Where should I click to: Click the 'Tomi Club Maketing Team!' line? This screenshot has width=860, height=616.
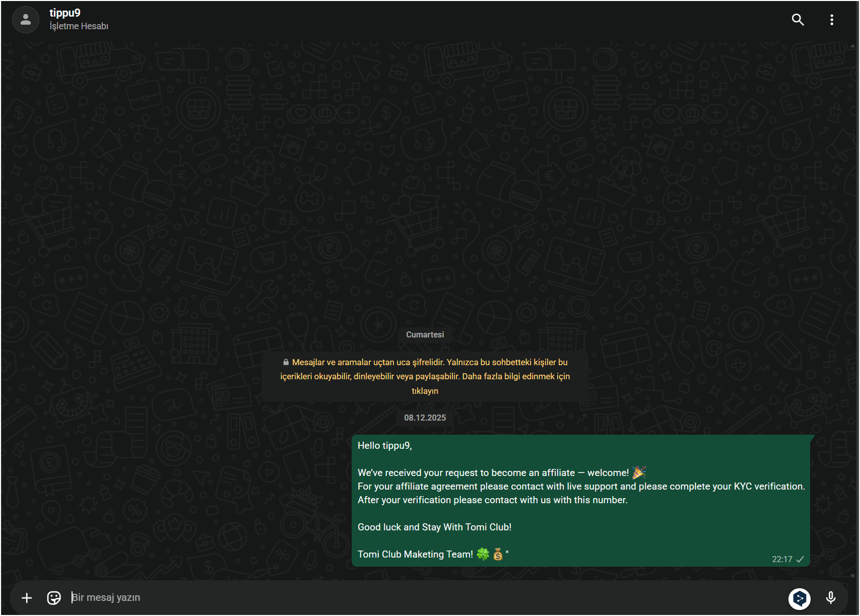433,555
